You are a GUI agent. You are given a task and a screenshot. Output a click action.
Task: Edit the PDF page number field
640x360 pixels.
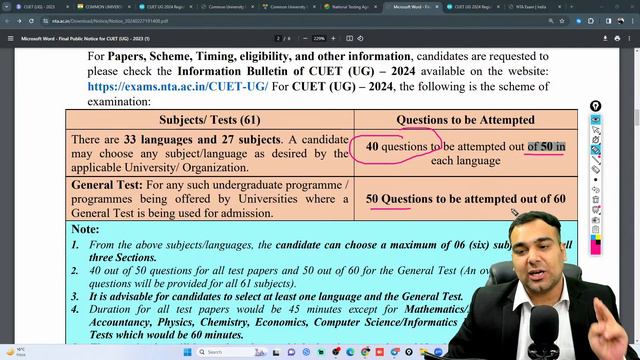click(x=278, y=38)
